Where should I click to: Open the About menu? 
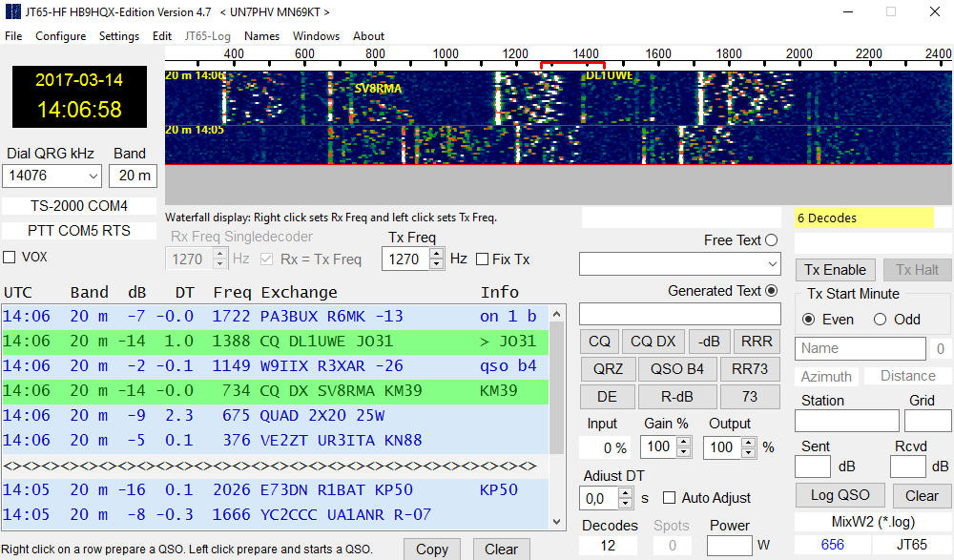[368, 36]
